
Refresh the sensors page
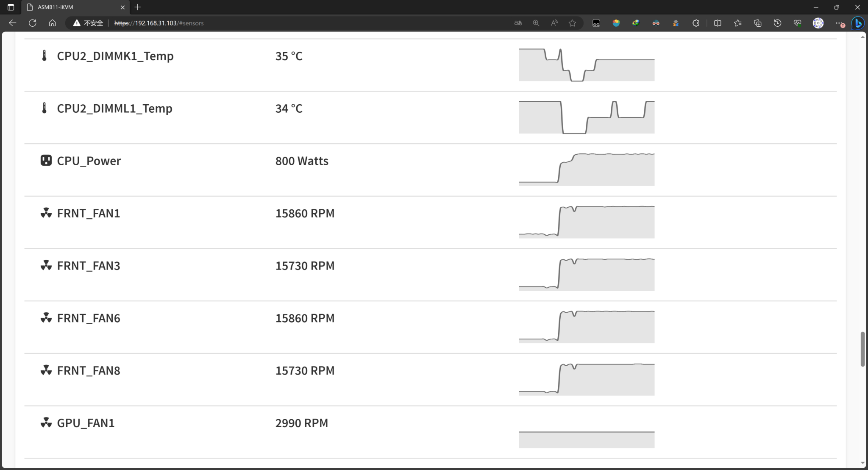coord(33,23)
